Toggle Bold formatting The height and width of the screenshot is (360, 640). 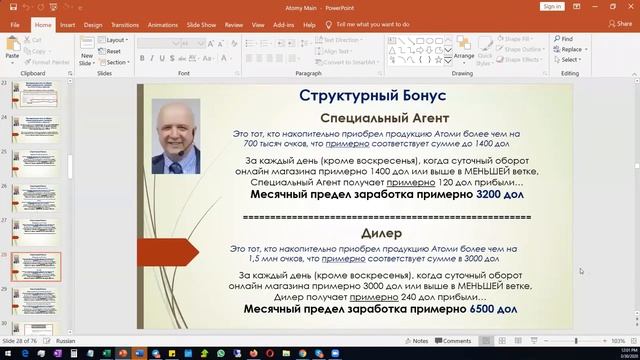click(142, 58)
